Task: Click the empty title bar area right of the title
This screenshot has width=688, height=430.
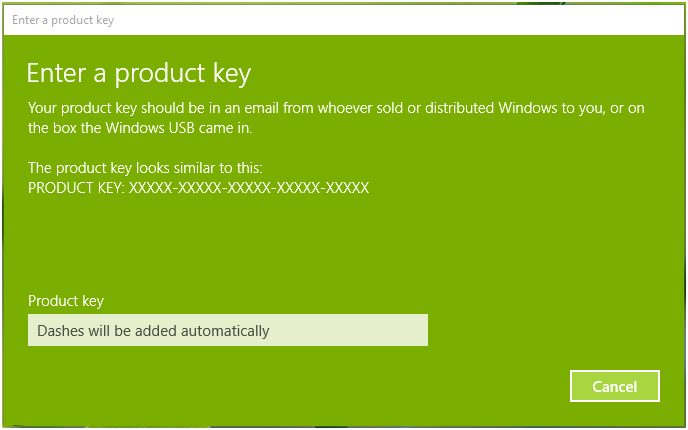Action: tap(400, 19)
